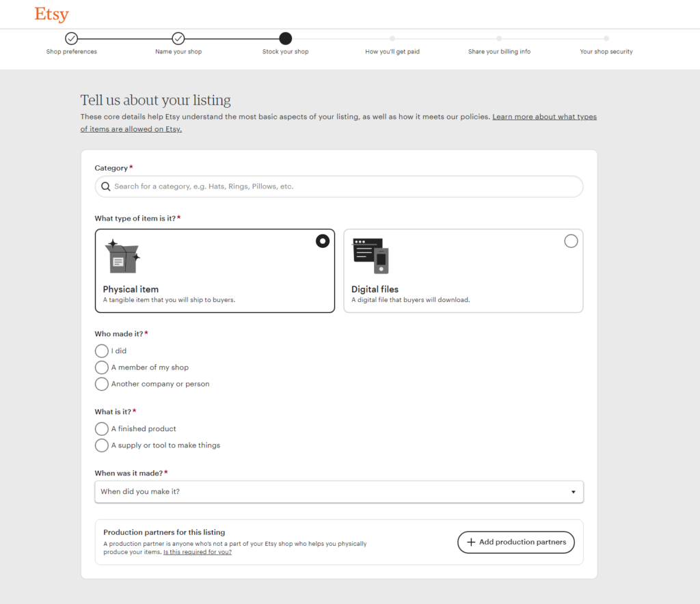
Task: Go to the Shop preferences step label
Action: point(71,52)
